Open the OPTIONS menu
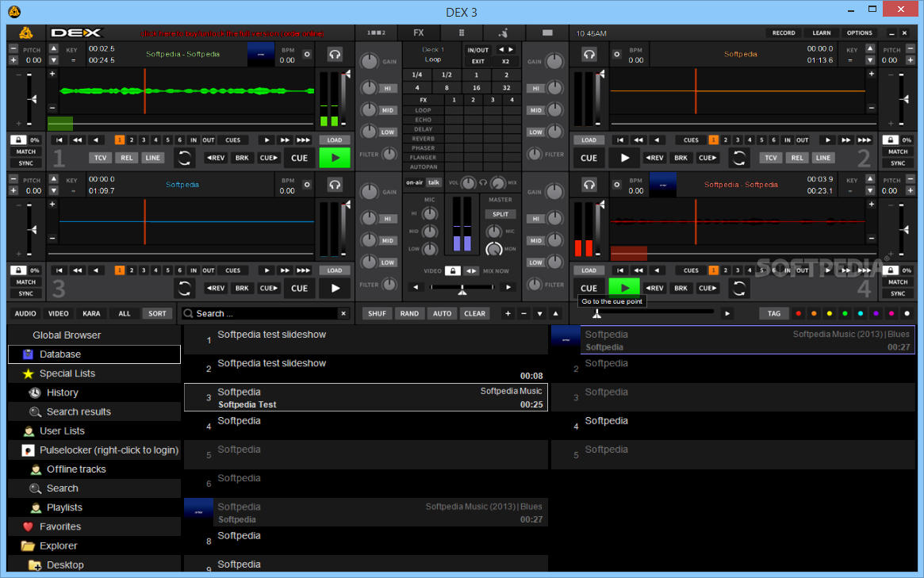This screenshot has height=578, width=924. pyautogui.click(x=860, y=33)
